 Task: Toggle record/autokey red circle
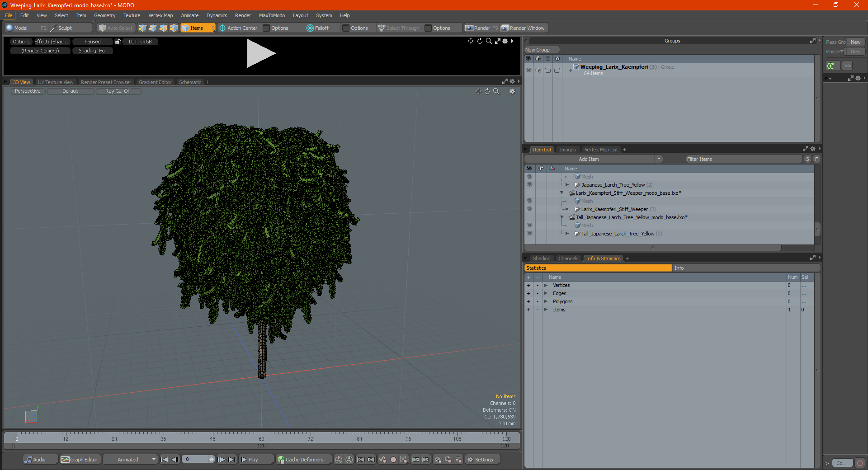point(393,460)
